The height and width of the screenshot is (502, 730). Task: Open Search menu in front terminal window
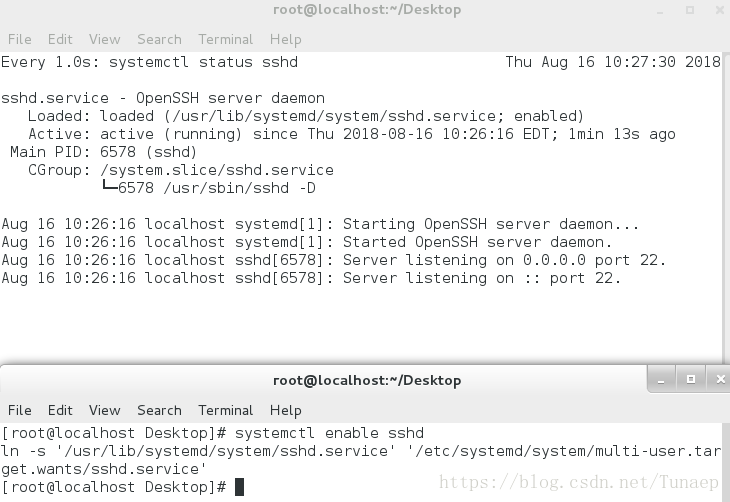tap(159, 410)
